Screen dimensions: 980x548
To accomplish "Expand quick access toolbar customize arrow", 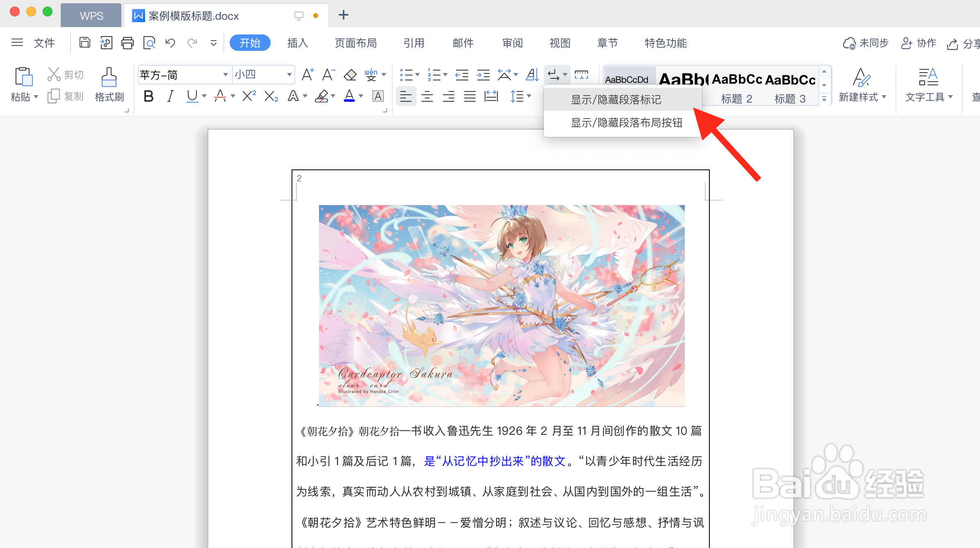I will 214,43.
